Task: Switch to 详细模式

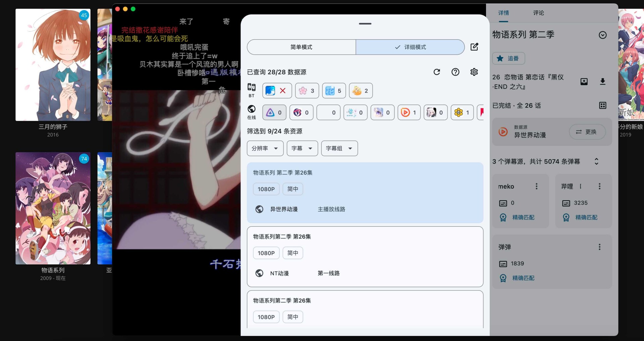Action: pos(410,47)
